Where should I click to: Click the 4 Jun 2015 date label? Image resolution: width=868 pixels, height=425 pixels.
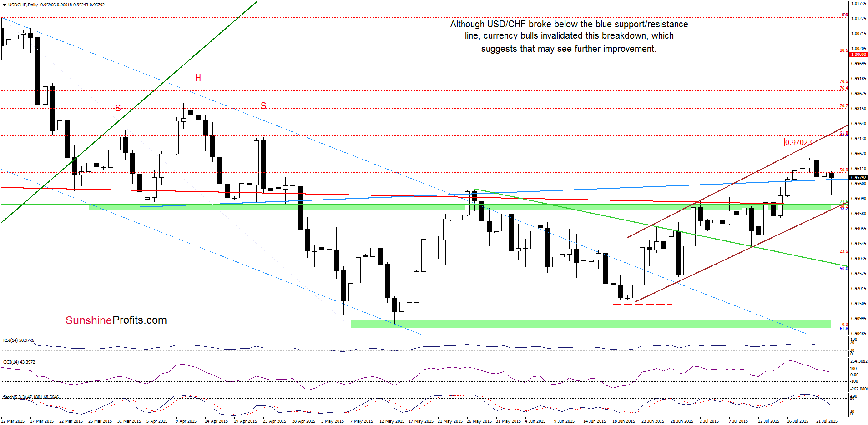pyautogui.click(x=535, y=421)
